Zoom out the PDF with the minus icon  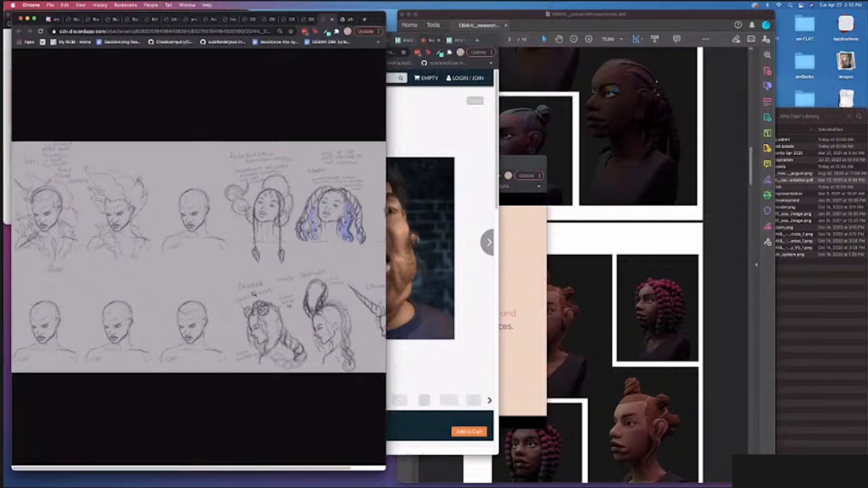click(x=574, y=39)
